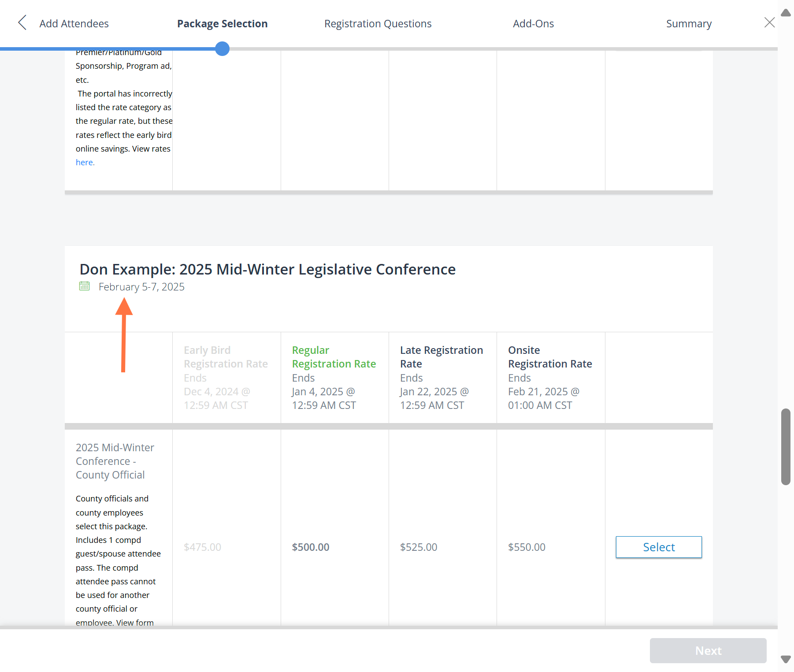Click the $525.00 late price
The width and height of the screenshot is (794, 672).
pos(419,547)
